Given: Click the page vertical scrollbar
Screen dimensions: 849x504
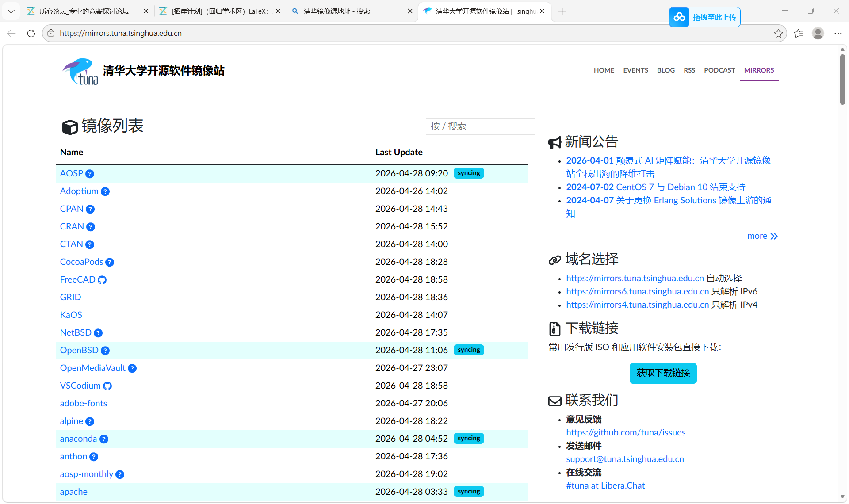Looking at the screenshot, I should click(x=842, y=80).
